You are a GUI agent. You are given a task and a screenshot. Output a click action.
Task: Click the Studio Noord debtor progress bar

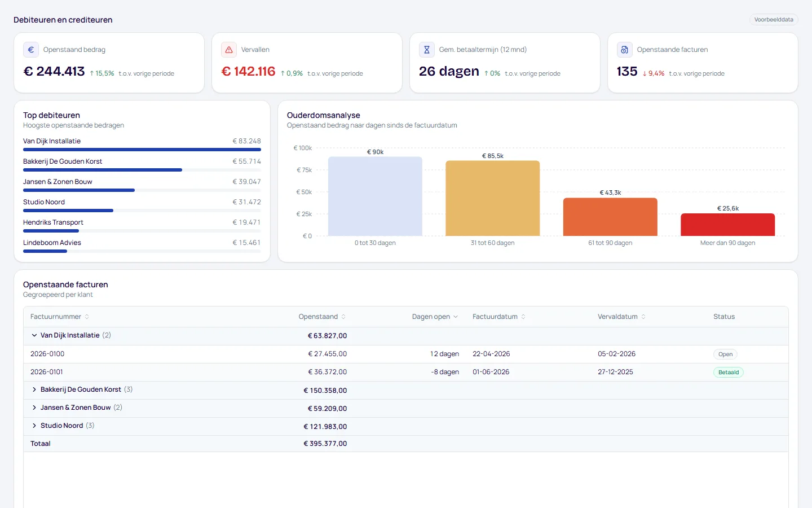pos(142,211)
